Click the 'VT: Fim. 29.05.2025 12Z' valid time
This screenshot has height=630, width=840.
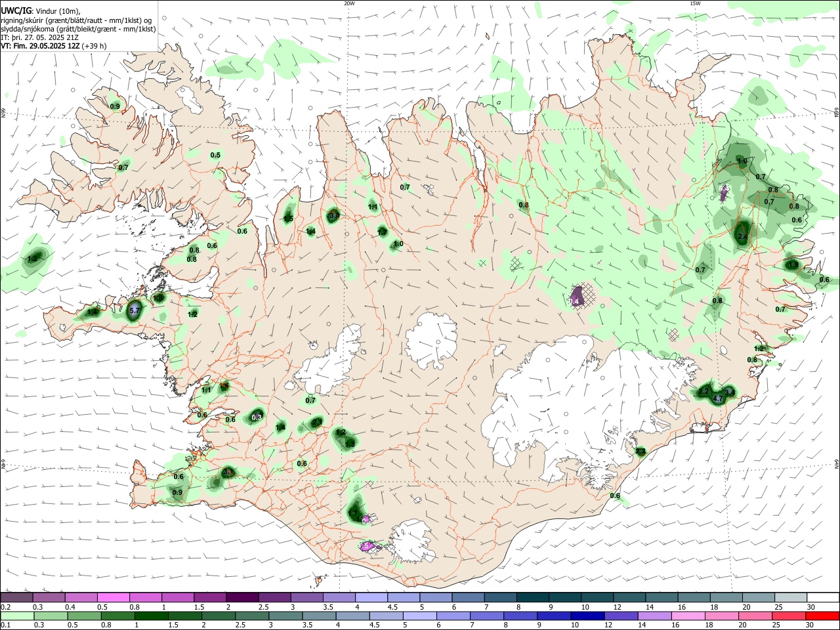tap(41, 46)
